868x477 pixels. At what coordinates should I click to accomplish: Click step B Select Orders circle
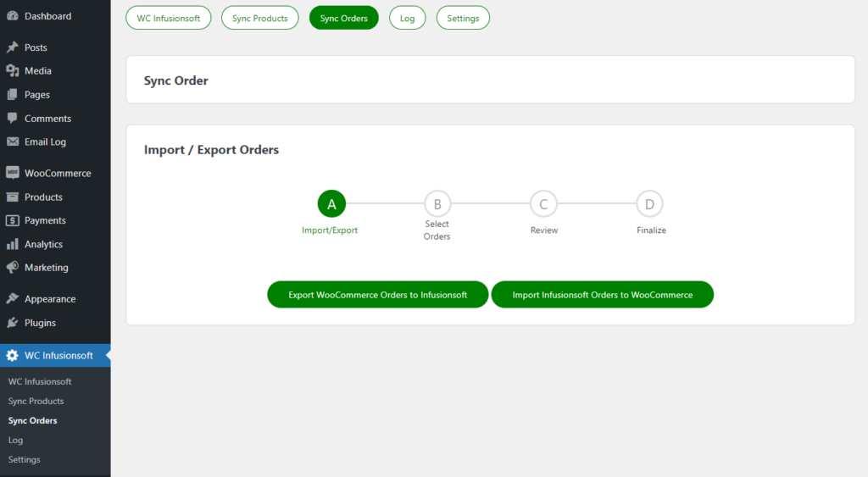(437, 204)
